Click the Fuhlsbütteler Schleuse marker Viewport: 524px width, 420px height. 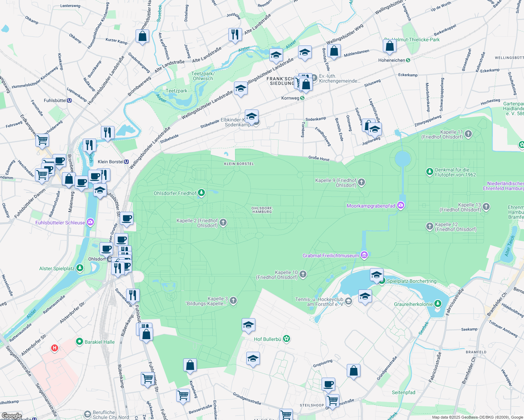(91, 222)
